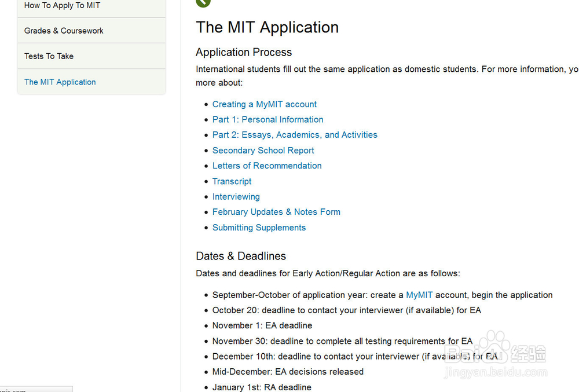The image size is (579, 392).
Task: Go to Tests To Take sidebar page
Action: pos(49,56)
